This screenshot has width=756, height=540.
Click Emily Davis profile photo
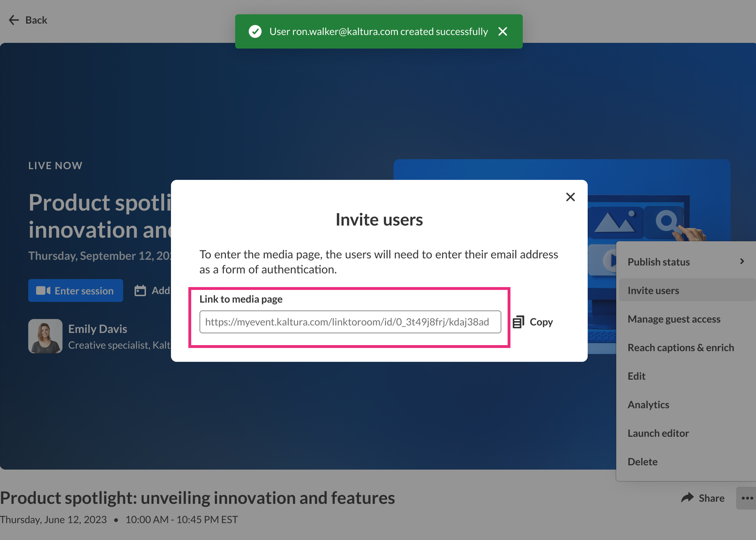pyautogui.click(x=45, y=336)
